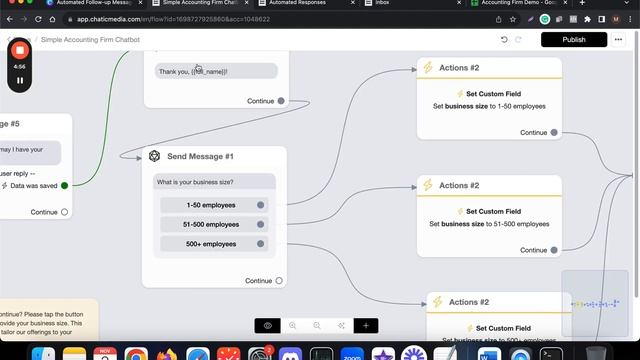This screenshot has width=640, height=360.
Task: Click Continue connector on 51-500 employees action
Action: (x=554, y=250)
